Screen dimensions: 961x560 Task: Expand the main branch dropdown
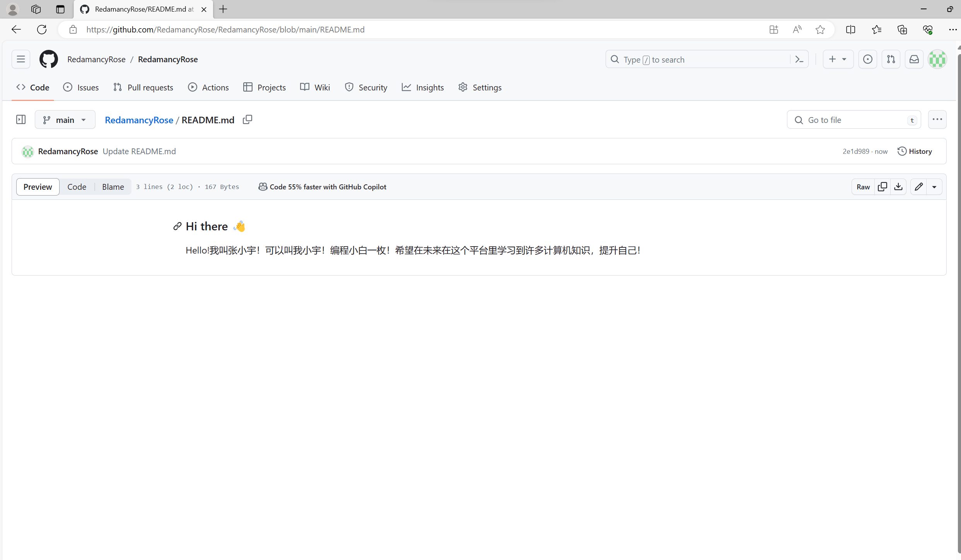(65, 120)
